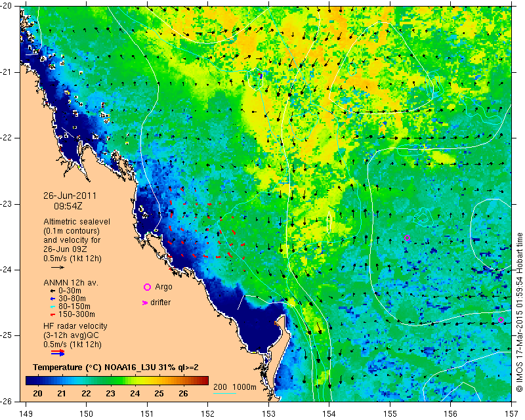525x420 pixels.
Task: Click the longitude axis label 151
Action: [147, 414]
